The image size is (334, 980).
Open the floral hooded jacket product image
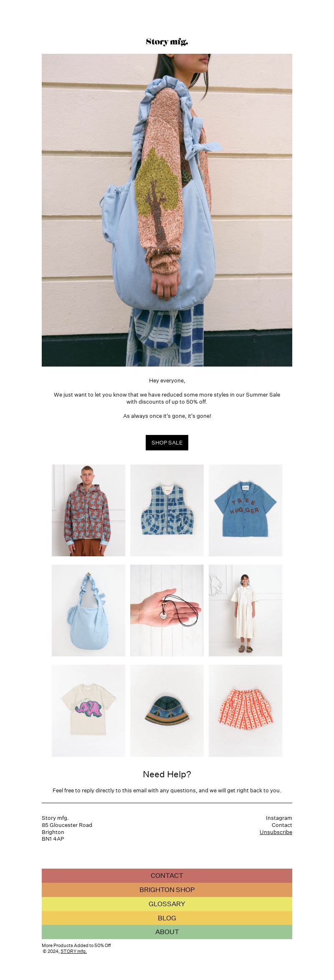pyautogui.click(x=89, y=510)
